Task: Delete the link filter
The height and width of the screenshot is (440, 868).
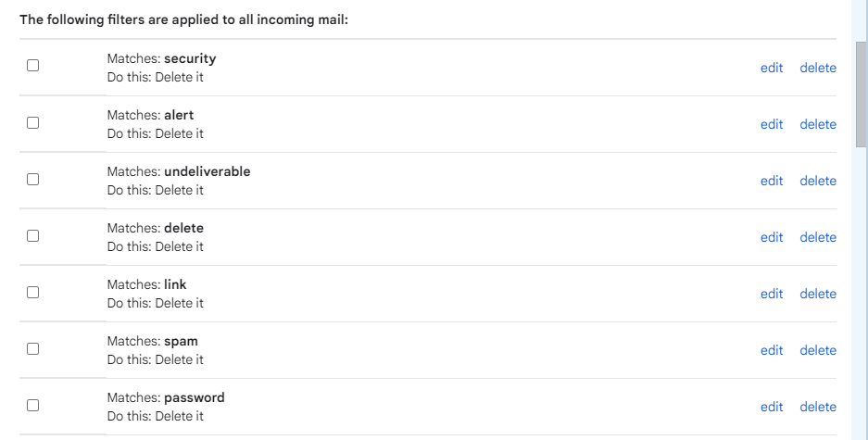Action: [x=818, y=294]
